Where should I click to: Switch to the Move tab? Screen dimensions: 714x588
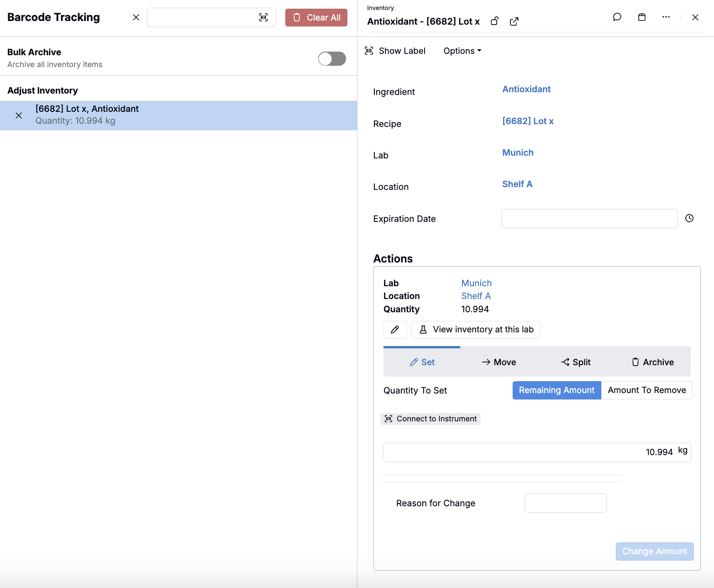click(x=499, y=362)
